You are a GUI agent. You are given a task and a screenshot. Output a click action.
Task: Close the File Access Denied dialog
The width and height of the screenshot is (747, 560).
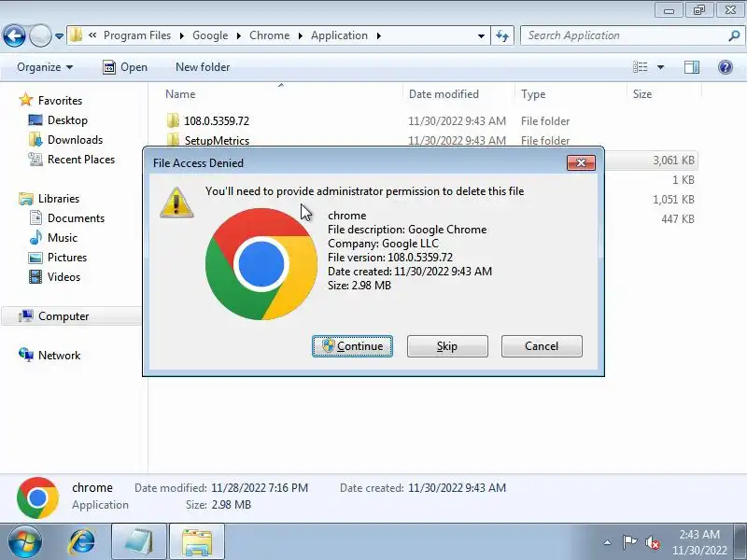(581, 162)
